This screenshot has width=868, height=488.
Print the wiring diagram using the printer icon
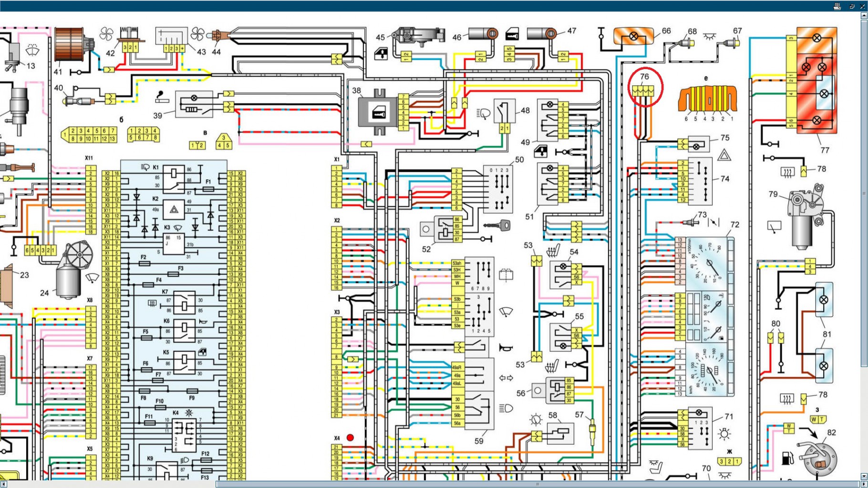point(837,6)
